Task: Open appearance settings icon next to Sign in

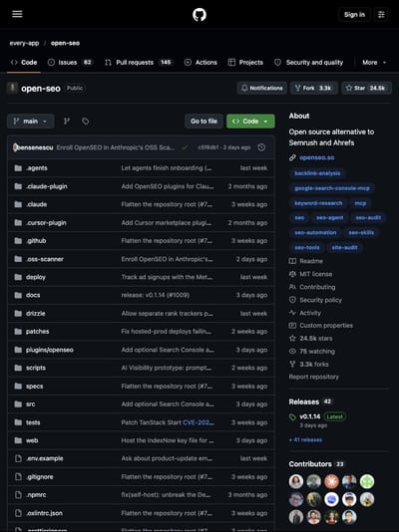Action: (381, 15)
